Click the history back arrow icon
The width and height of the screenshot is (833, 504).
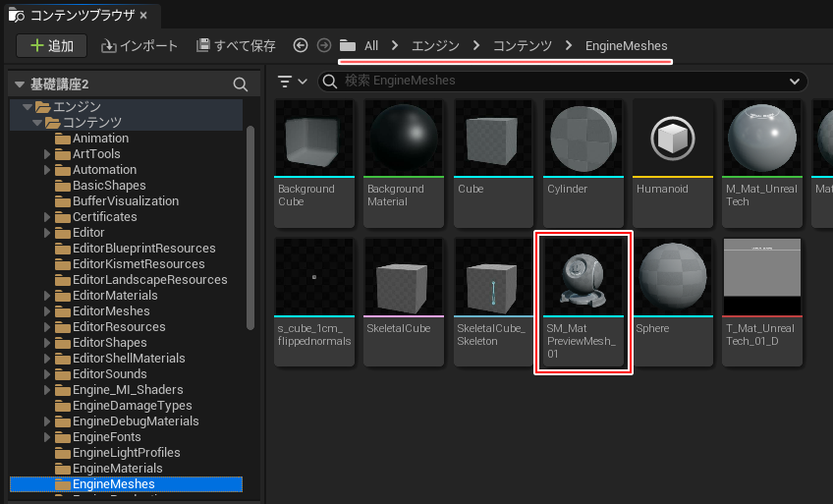point(301,46)
